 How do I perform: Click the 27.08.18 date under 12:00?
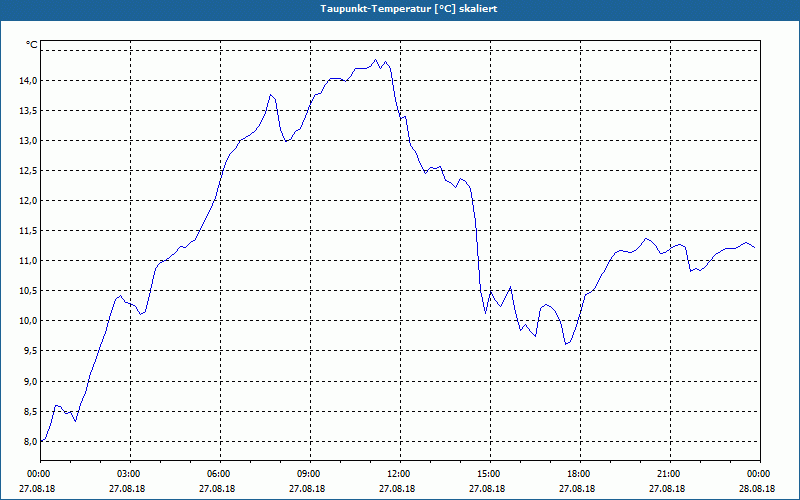point(397,489)
